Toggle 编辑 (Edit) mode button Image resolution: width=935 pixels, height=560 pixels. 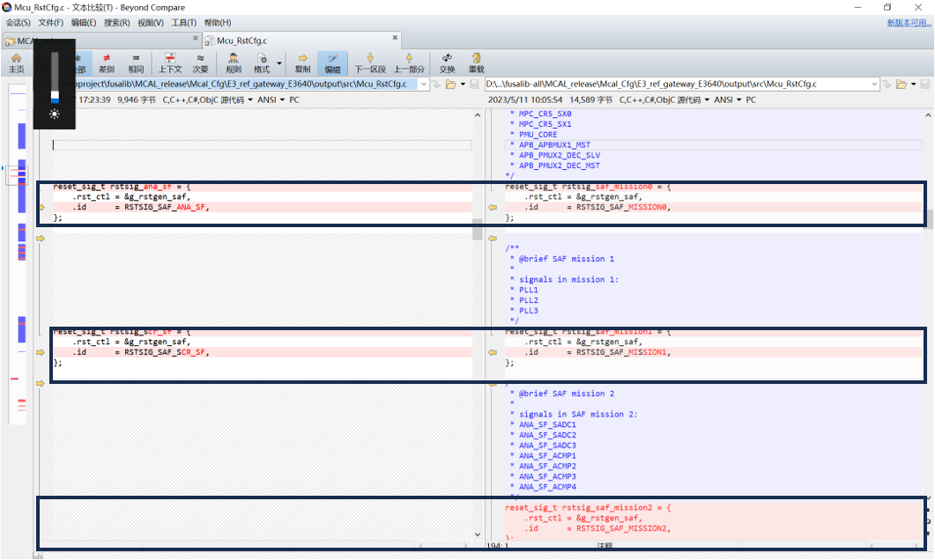tap(332, 63)
